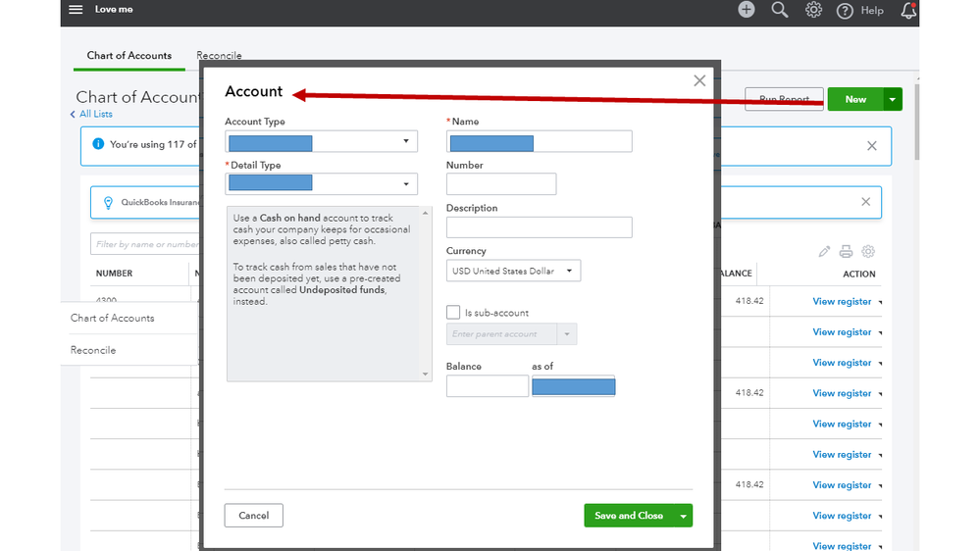
Task: Click the 'Love me' company name
Action: (114, 10)
